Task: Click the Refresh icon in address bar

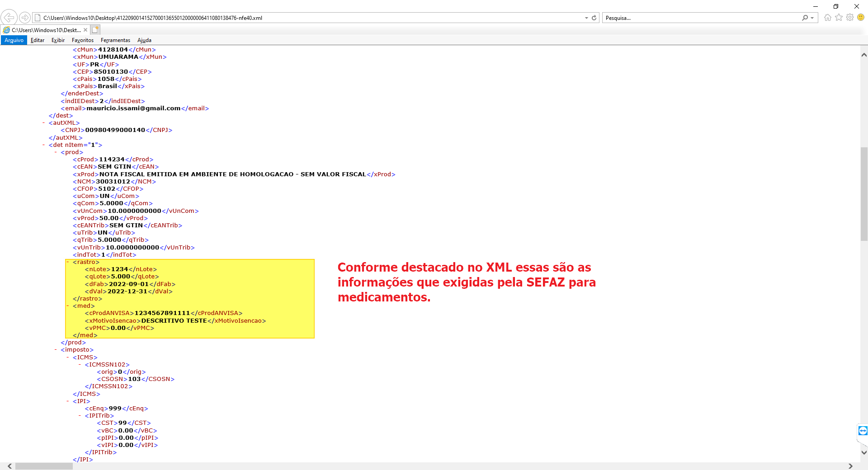Action: coord(594,18)
